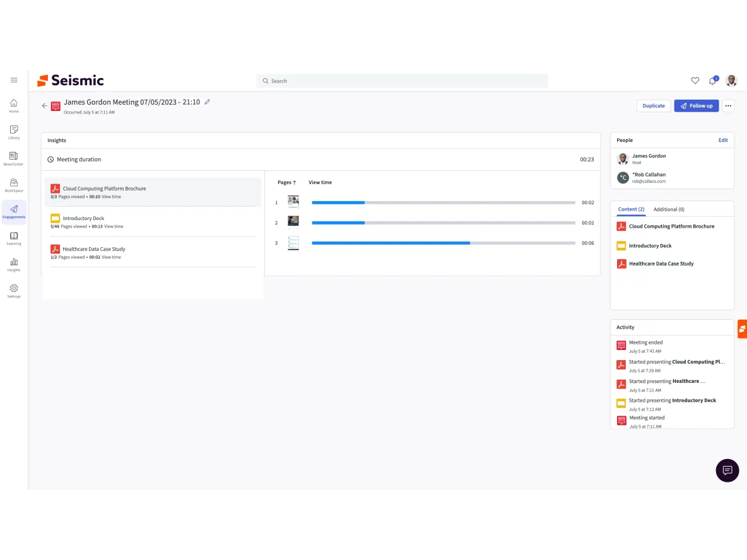The image size is (747, 560).
Task: Click page 2 thumbnail
Action: pyautogui.click(x=293, y=222)
